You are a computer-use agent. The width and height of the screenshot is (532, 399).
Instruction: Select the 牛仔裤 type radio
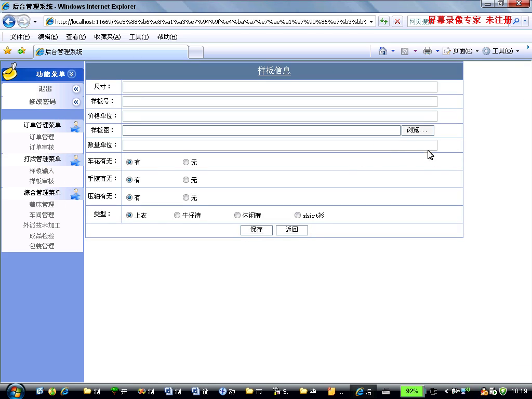pos(177,215)
